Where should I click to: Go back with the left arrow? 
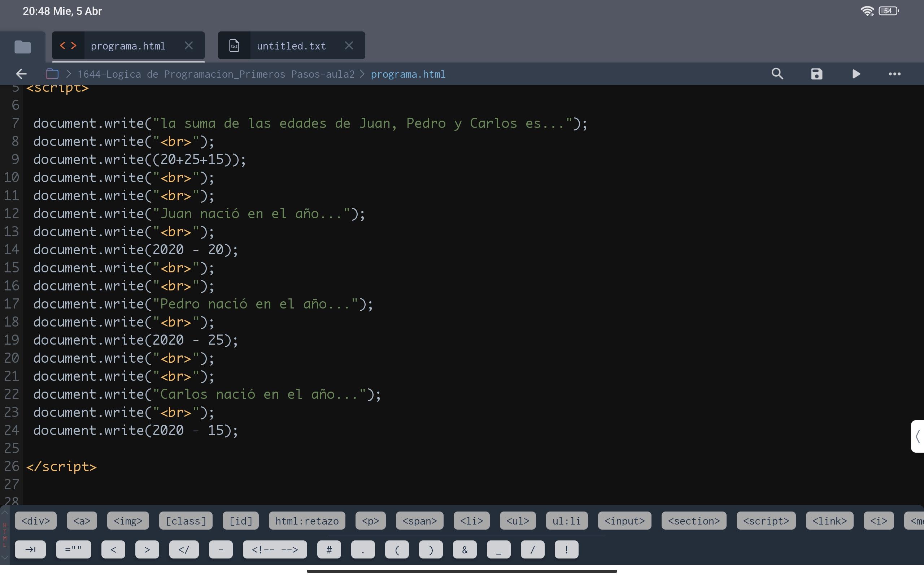(x=21, y=74)
